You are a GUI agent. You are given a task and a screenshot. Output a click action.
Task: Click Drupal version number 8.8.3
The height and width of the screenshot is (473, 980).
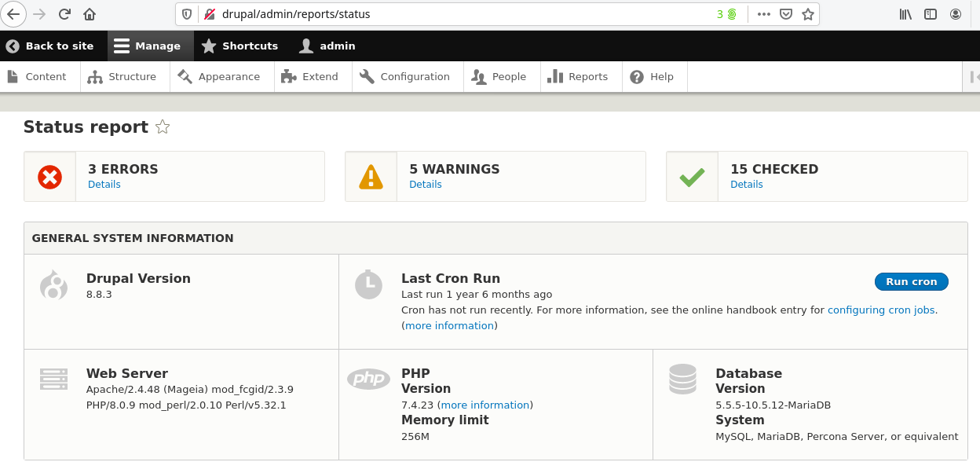[x=99, y=295]
